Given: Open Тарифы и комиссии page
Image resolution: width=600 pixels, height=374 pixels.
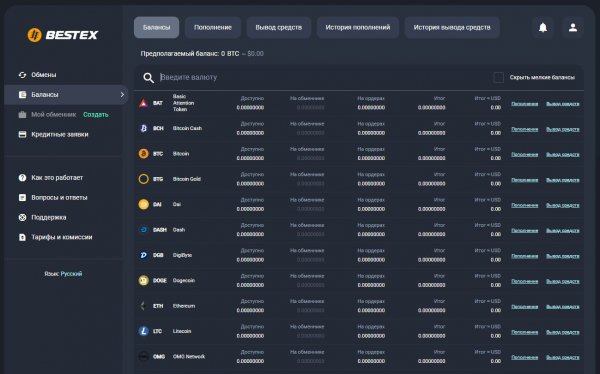Looking at the screenshot, I should point(62,237).
